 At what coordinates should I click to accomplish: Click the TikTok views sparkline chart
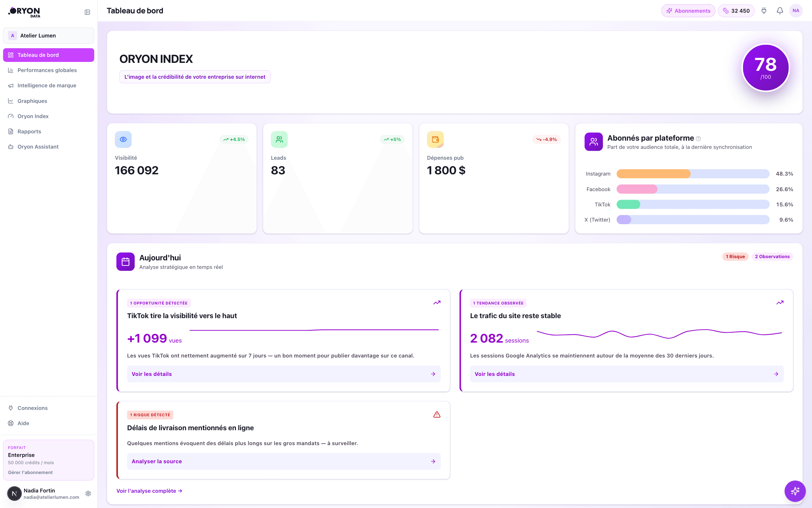click(314, 330)
